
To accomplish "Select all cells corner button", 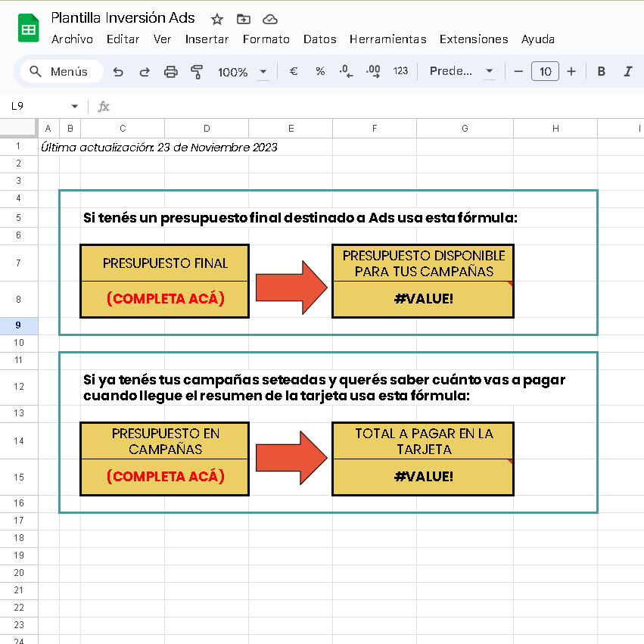I will click(x=19, y=128).
